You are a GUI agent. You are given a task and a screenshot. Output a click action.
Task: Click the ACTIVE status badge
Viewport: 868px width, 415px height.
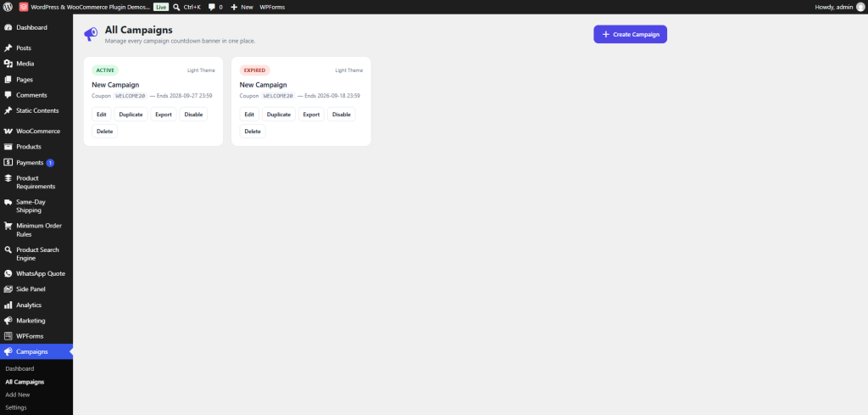coord(105,70)
